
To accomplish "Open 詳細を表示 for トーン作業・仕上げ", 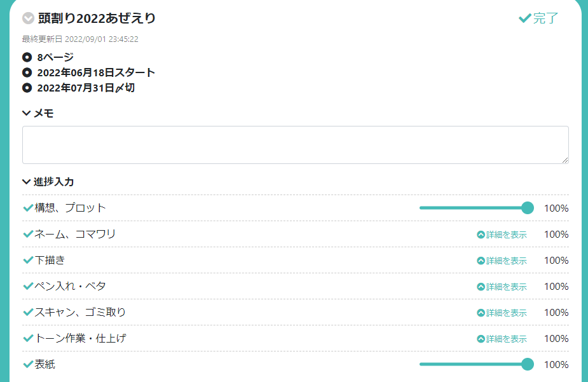I will [502, 339].
